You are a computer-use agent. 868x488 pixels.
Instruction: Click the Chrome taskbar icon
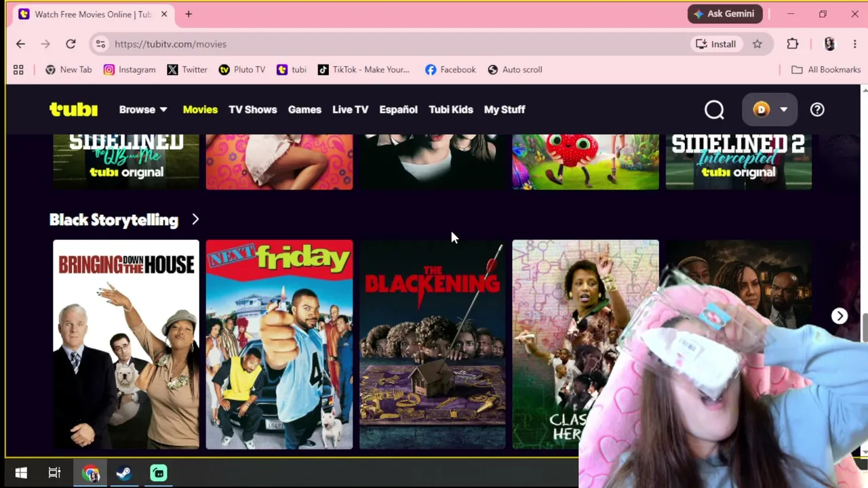click(x=90, y=473)
